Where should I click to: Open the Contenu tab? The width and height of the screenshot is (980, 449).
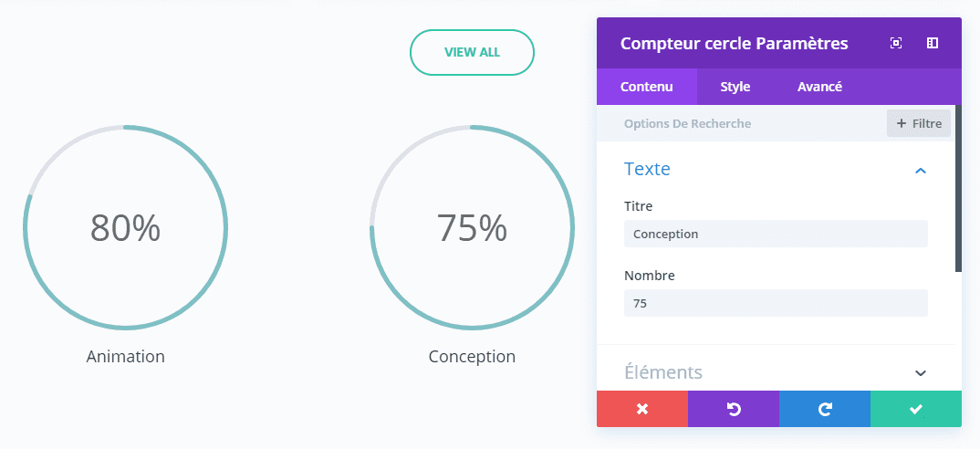(646, 87)
